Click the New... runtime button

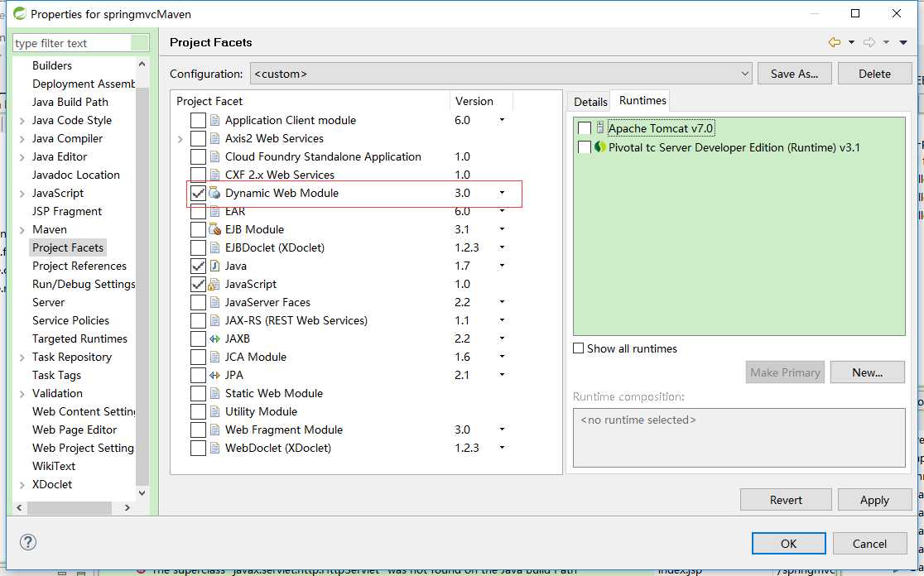[867, 372]
